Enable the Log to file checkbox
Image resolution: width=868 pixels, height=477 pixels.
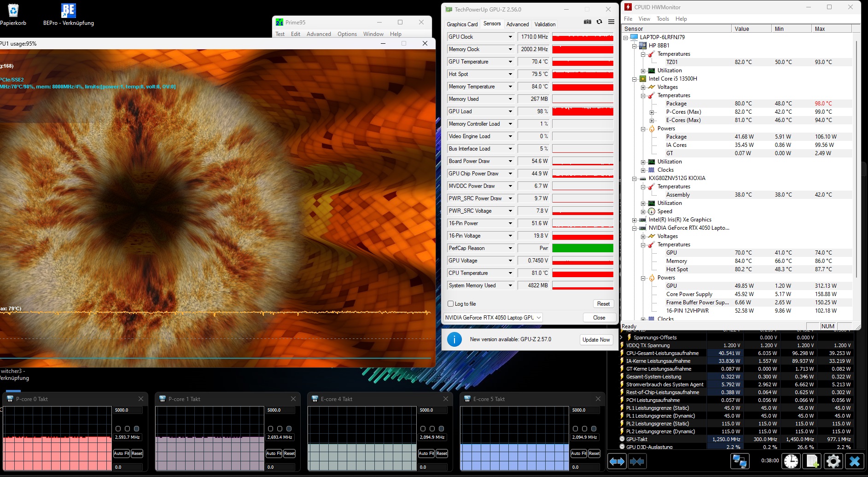click(451, 304)
